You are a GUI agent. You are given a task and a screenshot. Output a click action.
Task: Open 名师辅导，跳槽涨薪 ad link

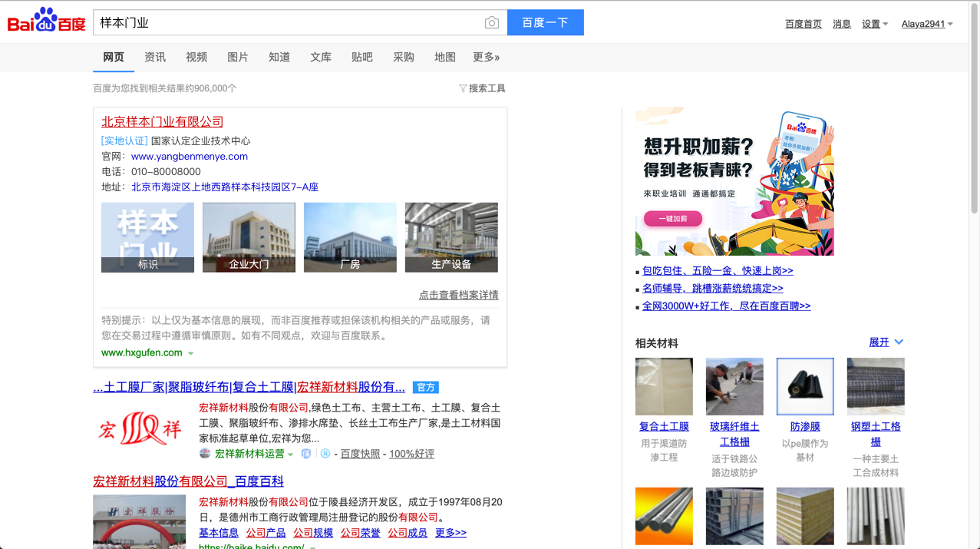[x=713, y=289]
